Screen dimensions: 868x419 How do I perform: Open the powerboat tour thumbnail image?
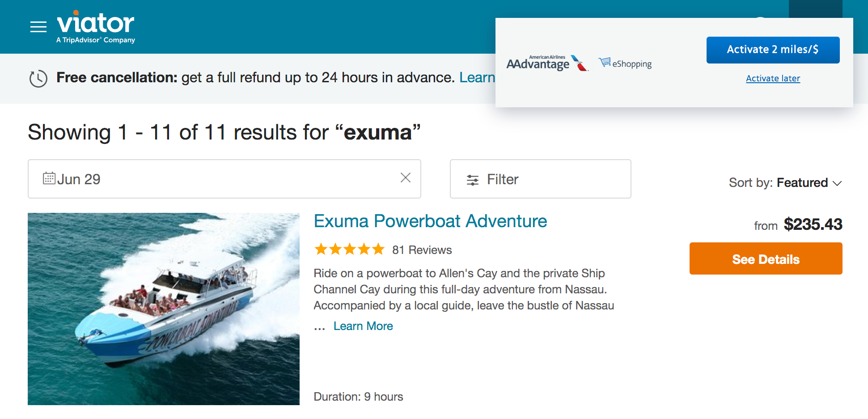164,309
